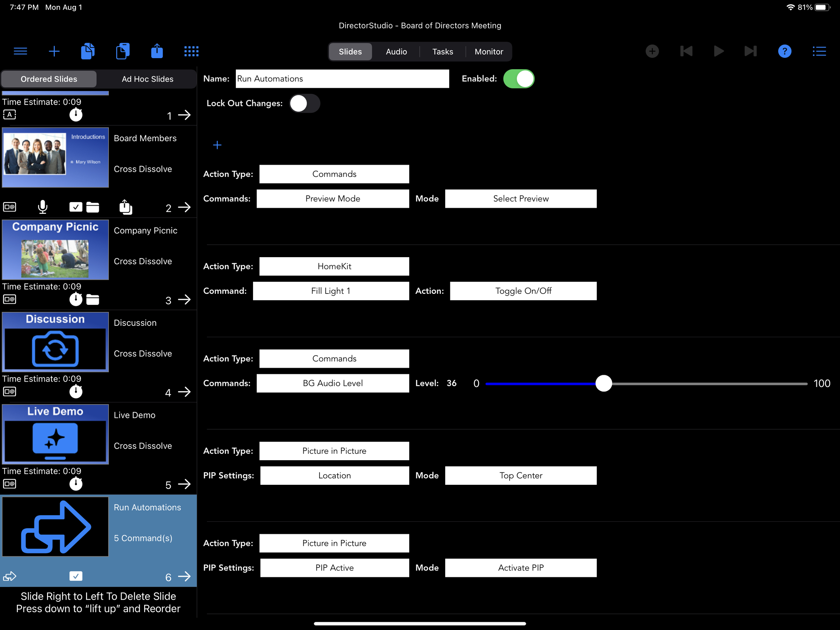Click microphone icon on Board Members slide
840x630 pixels.
43,207
